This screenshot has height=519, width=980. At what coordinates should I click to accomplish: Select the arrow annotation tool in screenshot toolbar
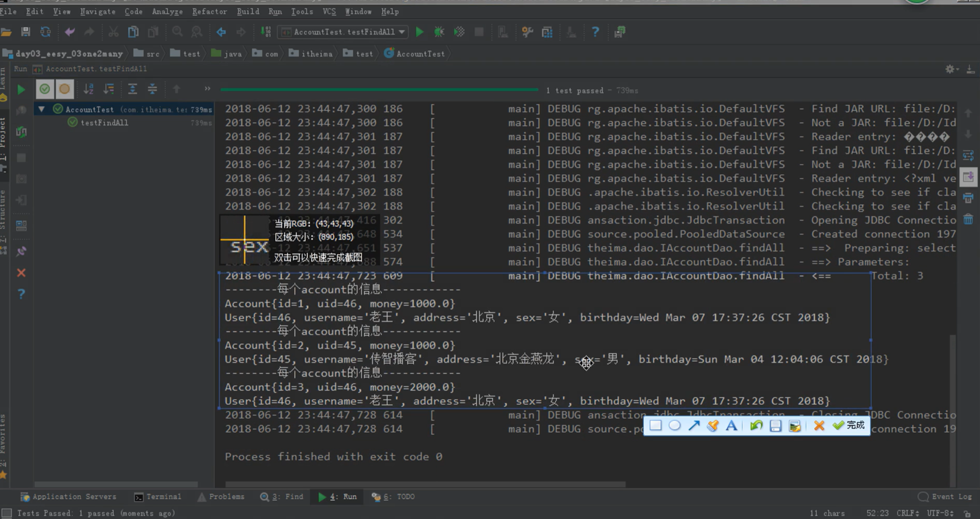694,426
